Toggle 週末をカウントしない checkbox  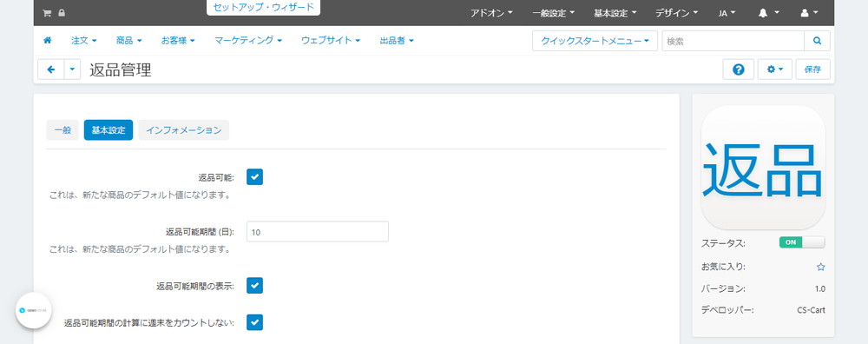pyautogui.click(x=254, y=321)
